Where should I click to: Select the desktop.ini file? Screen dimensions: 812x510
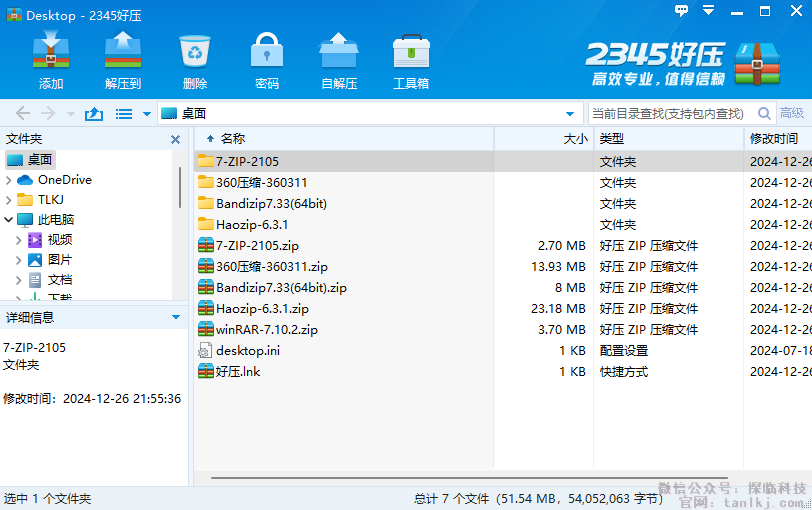(503, 351)
